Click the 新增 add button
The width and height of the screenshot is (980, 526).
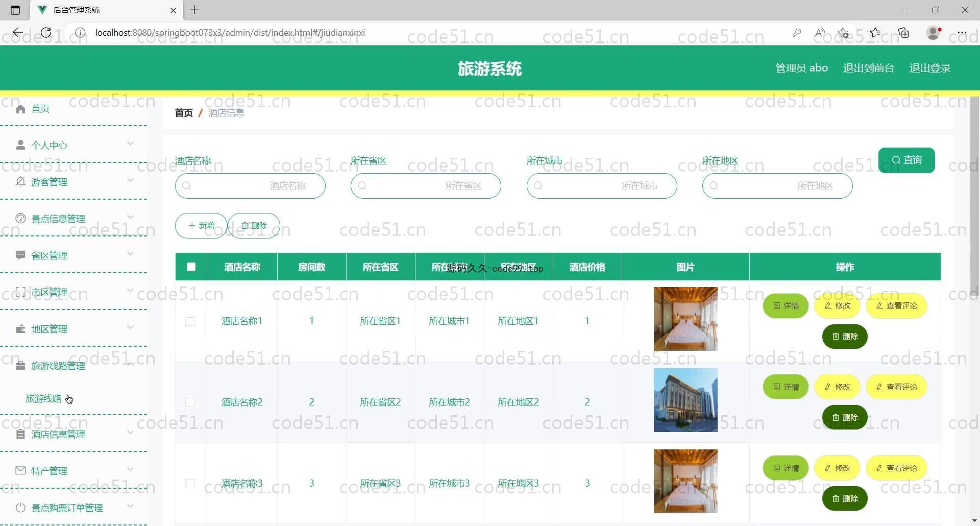(201, 226)
